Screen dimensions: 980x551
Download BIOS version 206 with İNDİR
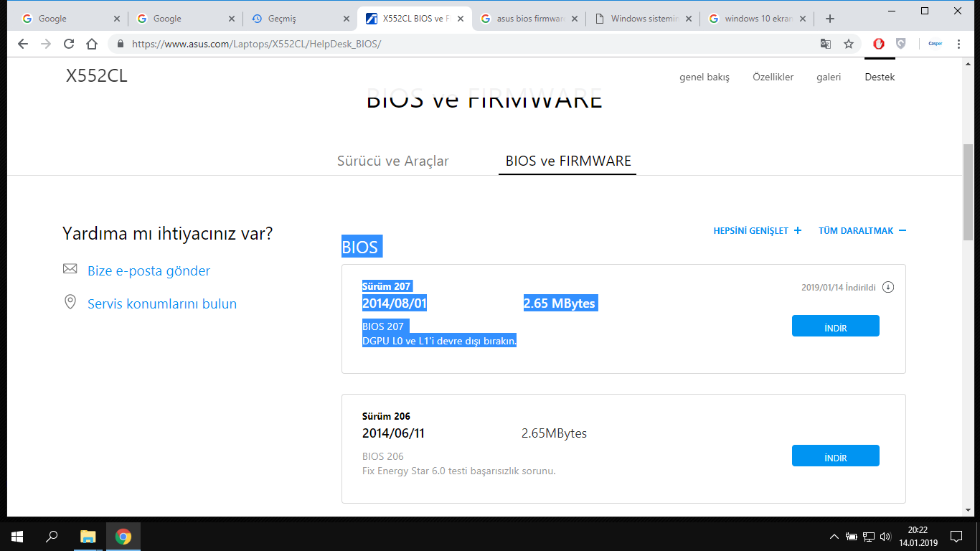tap(836, 456)
